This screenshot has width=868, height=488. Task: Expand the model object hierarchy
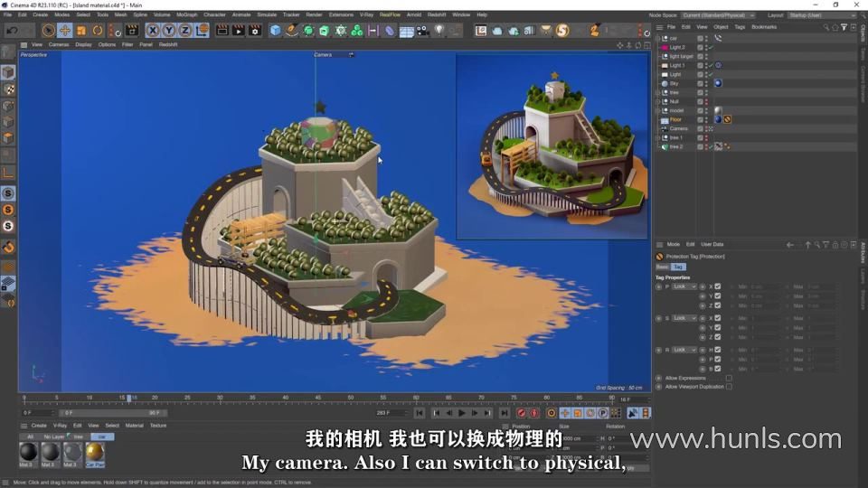click(x=657, y=110)
